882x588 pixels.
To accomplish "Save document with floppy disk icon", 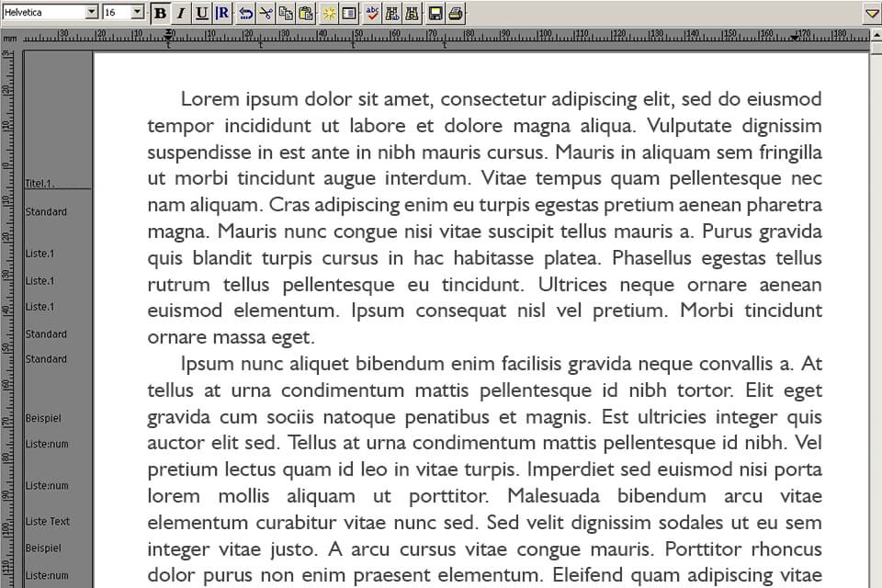I will point(435,13).
